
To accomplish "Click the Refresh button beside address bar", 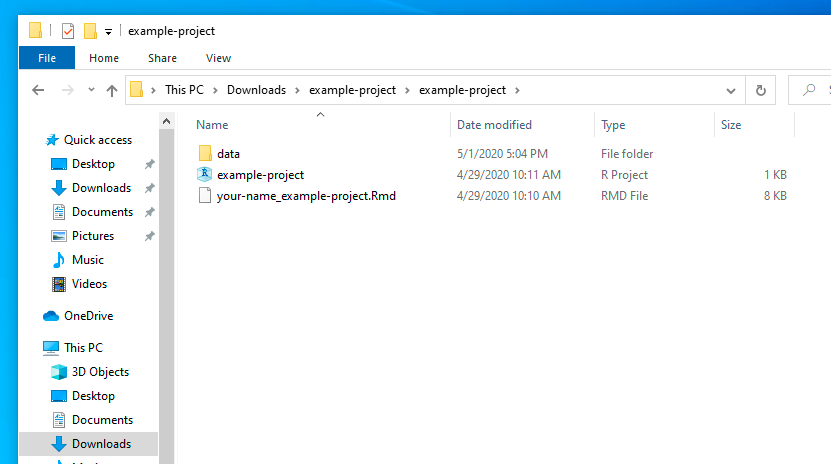I will click(x=761, y=90).
